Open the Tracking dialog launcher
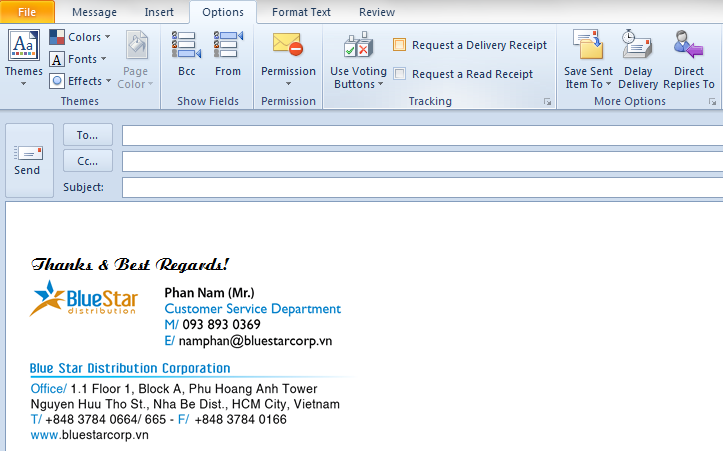This screenshot has width=723, height=451. [547, 101]
